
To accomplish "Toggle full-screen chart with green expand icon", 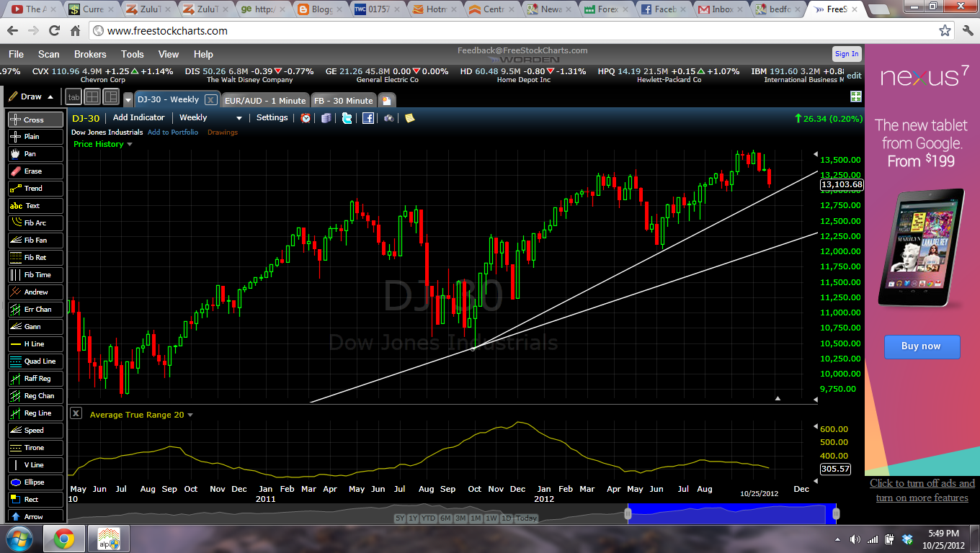I will (x=856, y=96).
